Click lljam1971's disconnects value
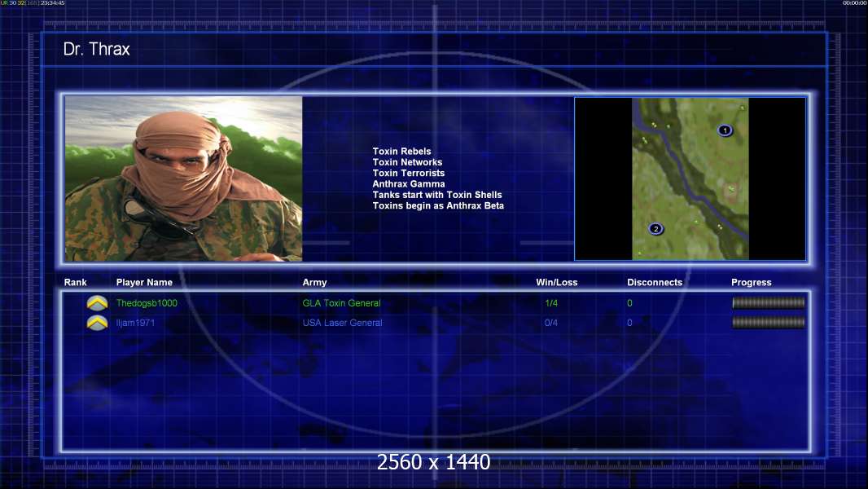This screenshot has height=489, width=868. pyautogui.click(x=629, y=323)
